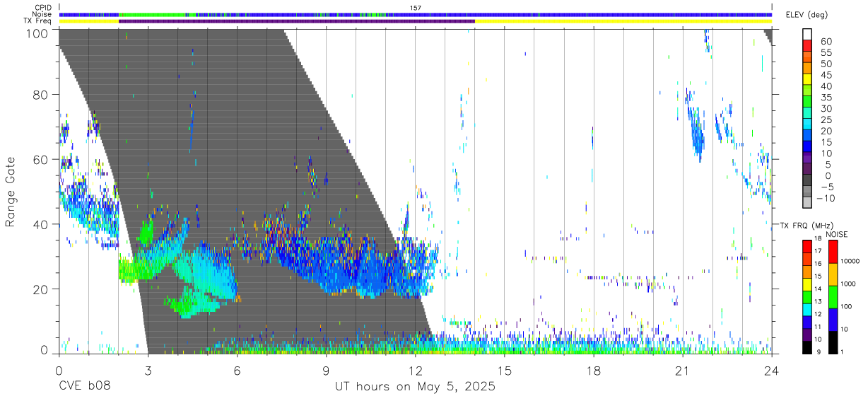Click the TX FRQ (MHz) legend title
Viewport: 868px width, 401px height.
tap(807, 226)
